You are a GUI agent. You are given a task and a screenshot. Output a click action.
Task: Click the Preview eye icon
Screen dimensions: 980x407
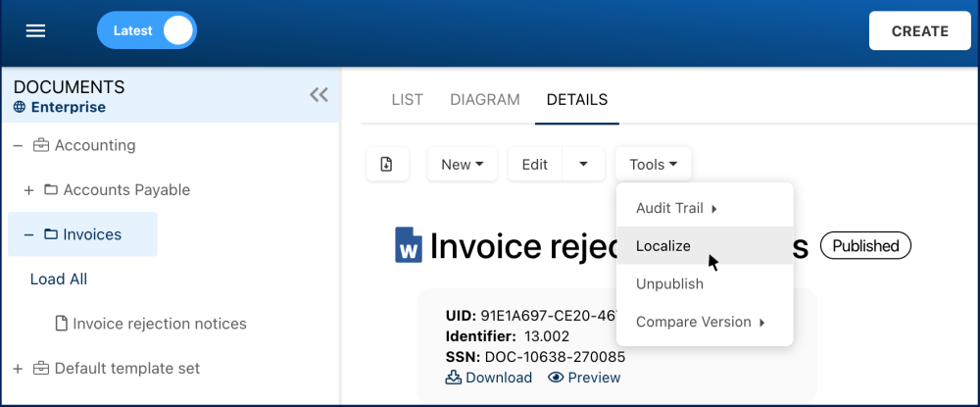[556, 378]
